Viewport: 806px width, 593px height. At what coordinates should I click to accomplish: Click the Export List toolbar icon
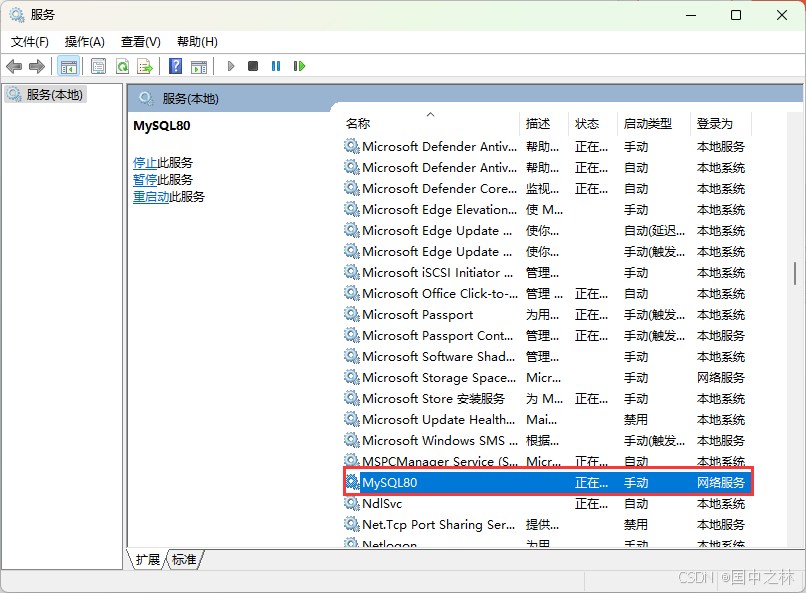(145, 66)
